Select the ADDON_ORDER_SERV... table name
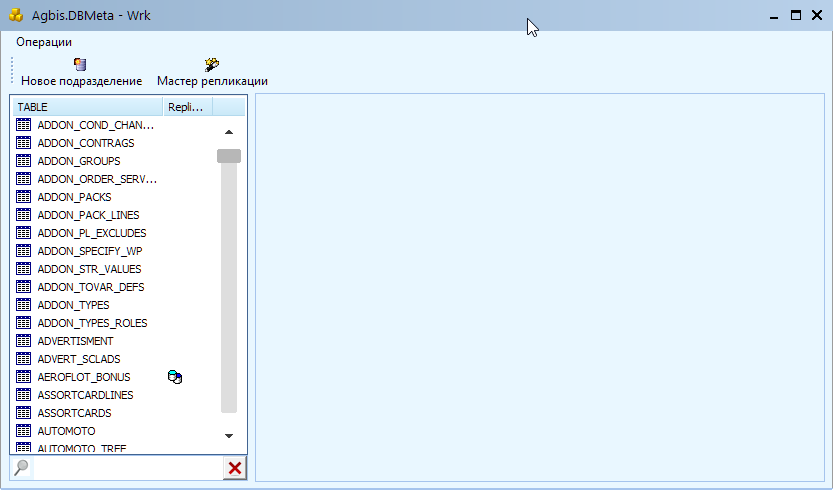Image resolution: width=833 pixels, height=490 pixels. coord(97,179)
